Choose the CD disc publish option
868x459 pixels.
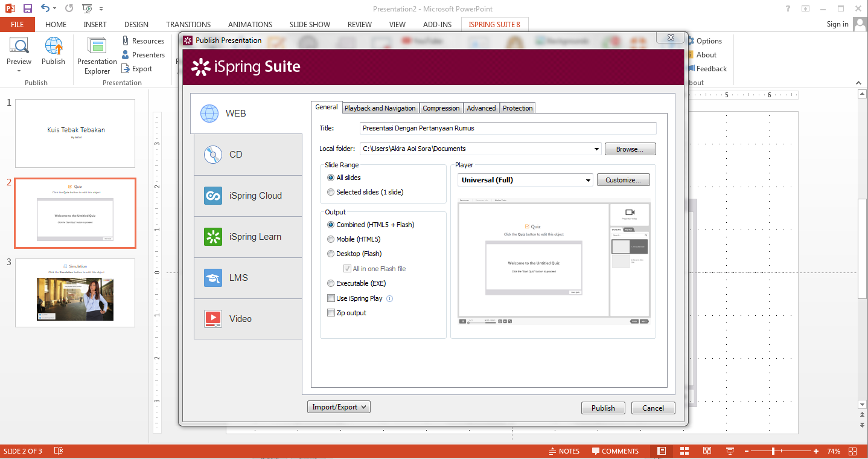pyautogui.click(x=213, y=155)
